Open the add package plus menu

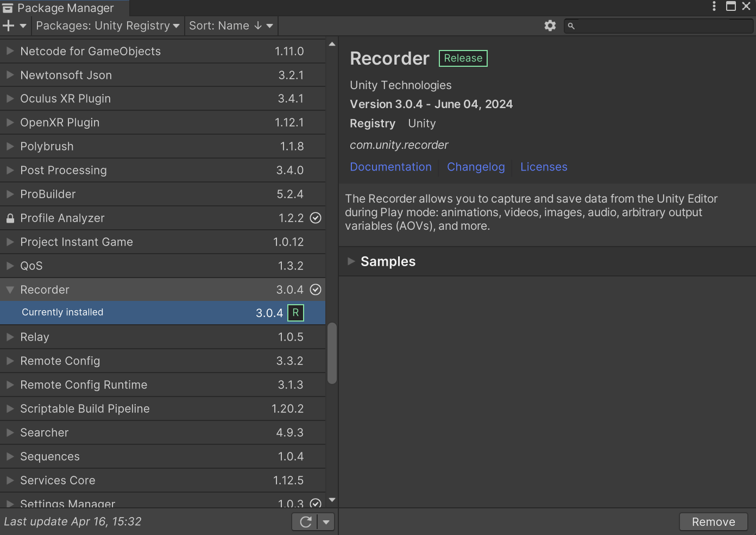pos(14,26)
